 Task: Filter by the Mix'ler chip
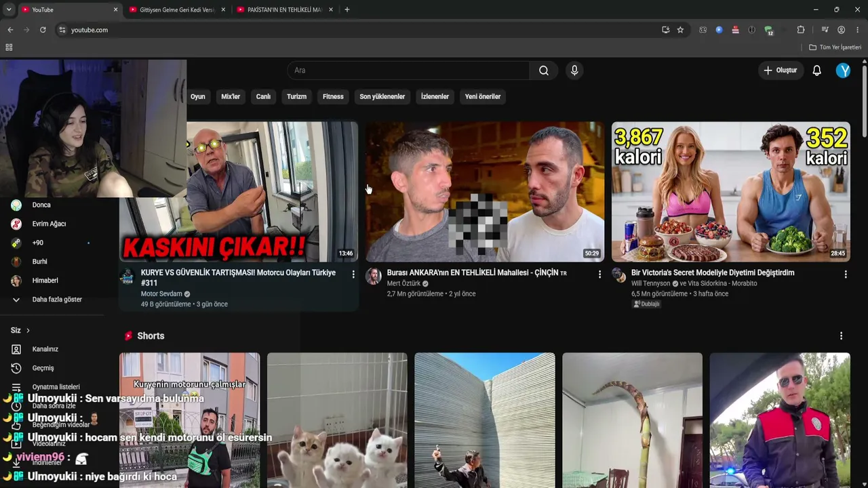[231, 97]
